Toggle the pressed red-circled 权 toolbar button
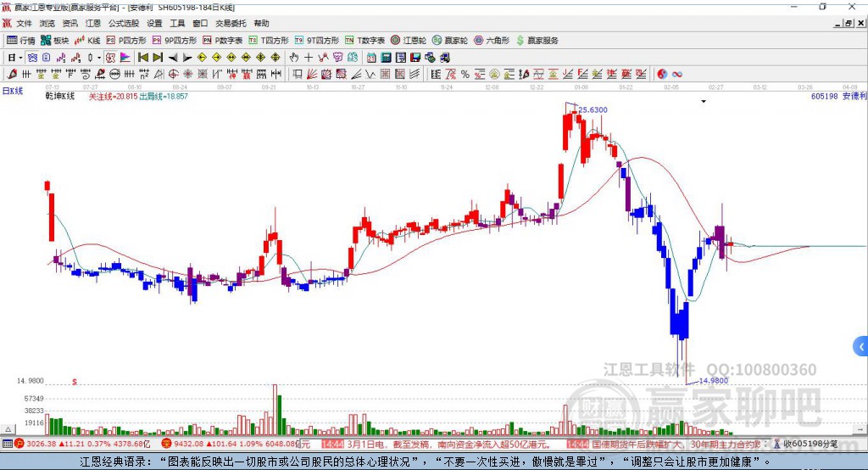The width and height of the screenshot is (868, 470). click(111, 57)
